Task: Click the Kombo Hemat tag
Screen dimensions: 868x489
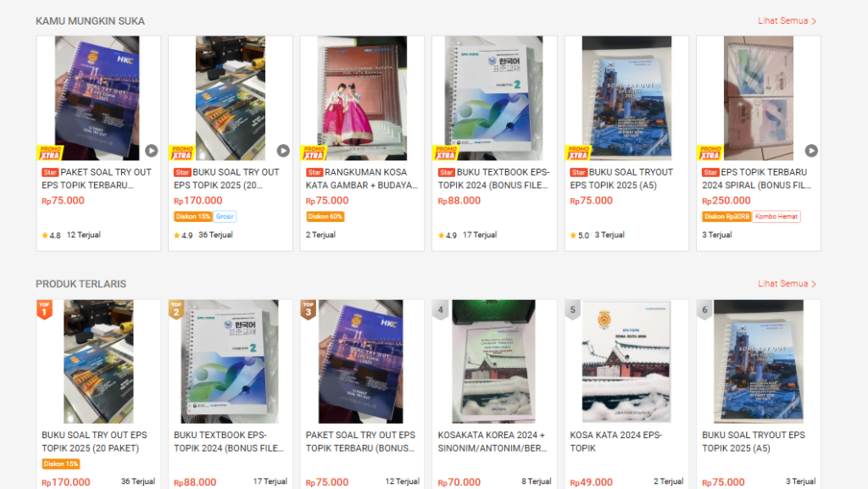Action: (776, 216)
